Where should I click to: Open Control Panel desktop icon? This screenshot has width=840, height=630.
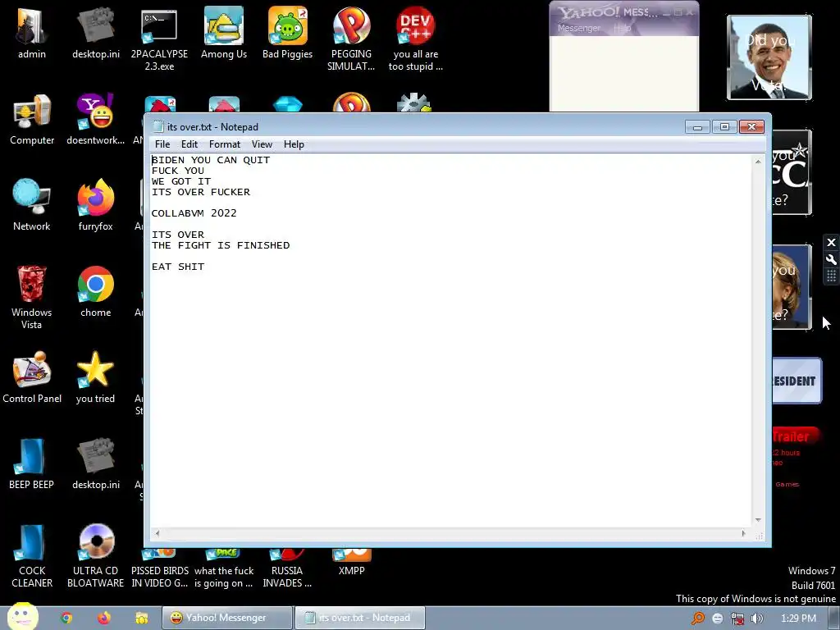click(32, 378)
